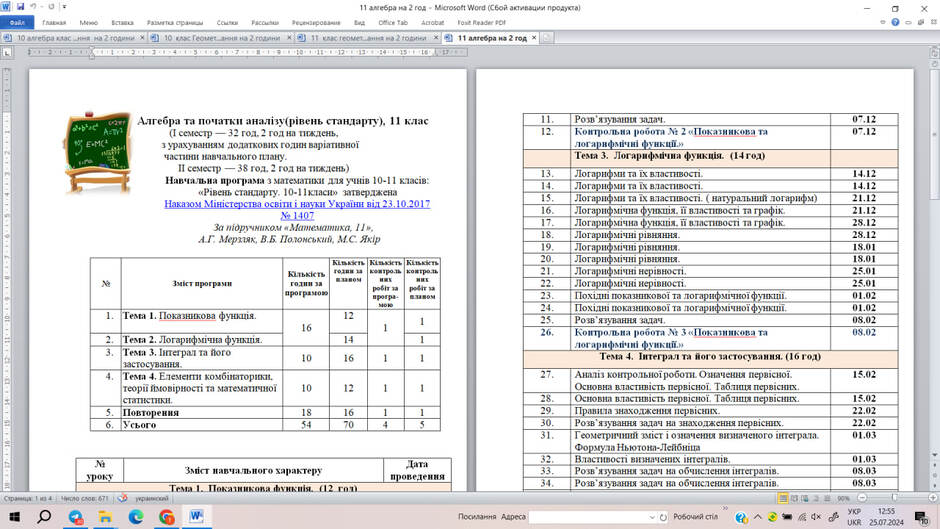Image resolution: width=940 pixels, height=529 pixels.
Task: Show hidden system tray icons
Action: 758,516
